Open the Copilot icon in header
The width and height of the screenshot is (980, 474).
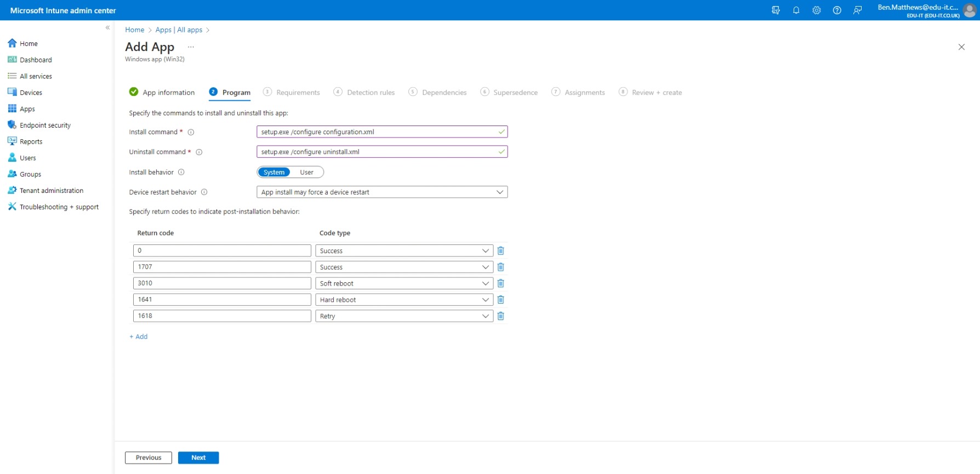pos(776,10)
